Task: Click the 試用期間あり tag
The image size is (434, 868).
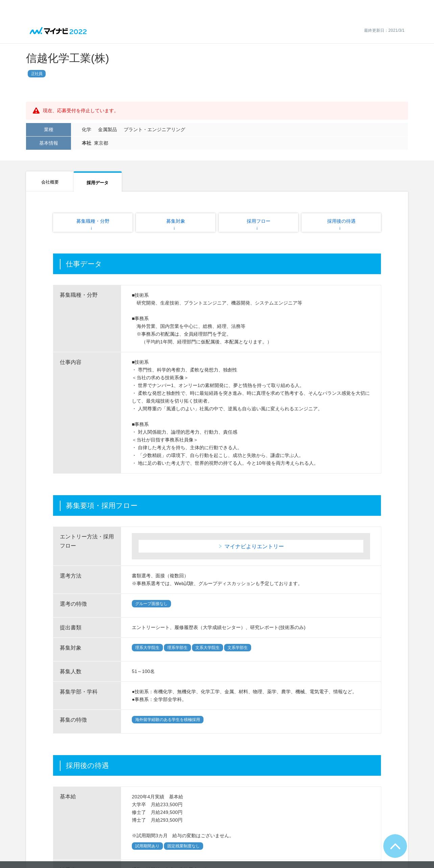Action: 147,846
